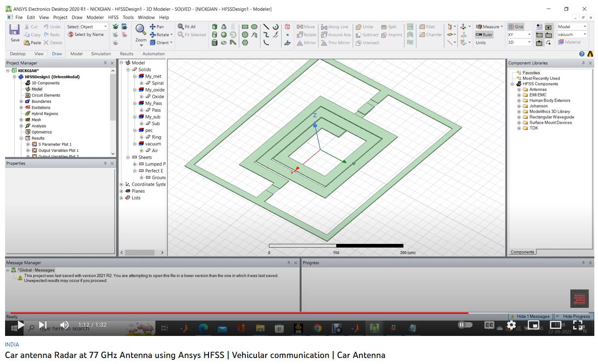This screenshot has height=364, width=598.
Task: Click the red video progress bar
Action: 239,313
